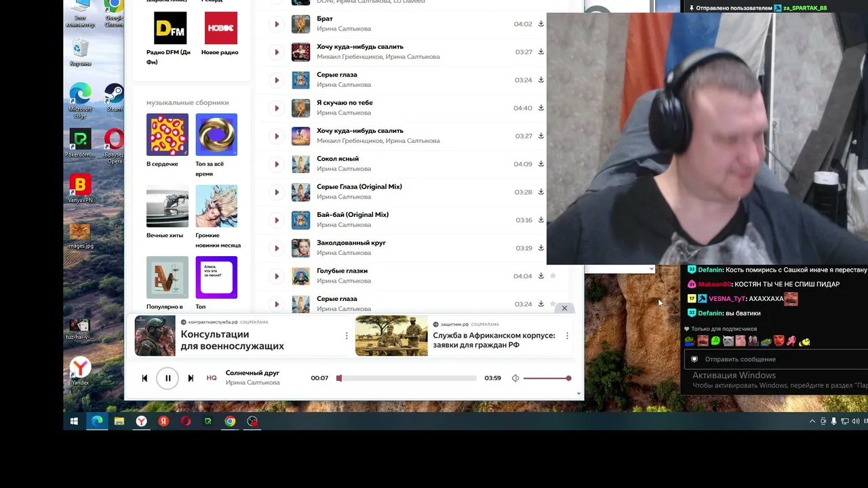Viewport: 868px width, 488px height.
Task: Select the Pokerdom desktop shortcut
Action: coord(80,144)
